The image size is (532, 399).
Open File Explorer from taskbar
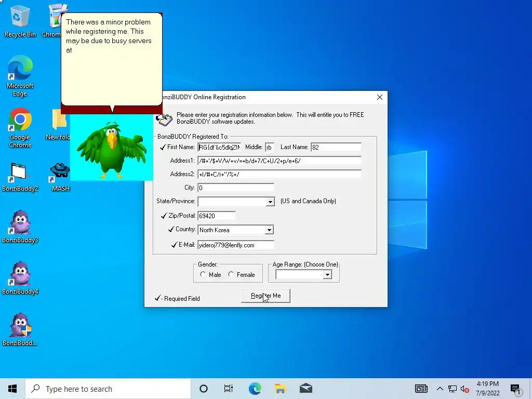click(280, 389)
